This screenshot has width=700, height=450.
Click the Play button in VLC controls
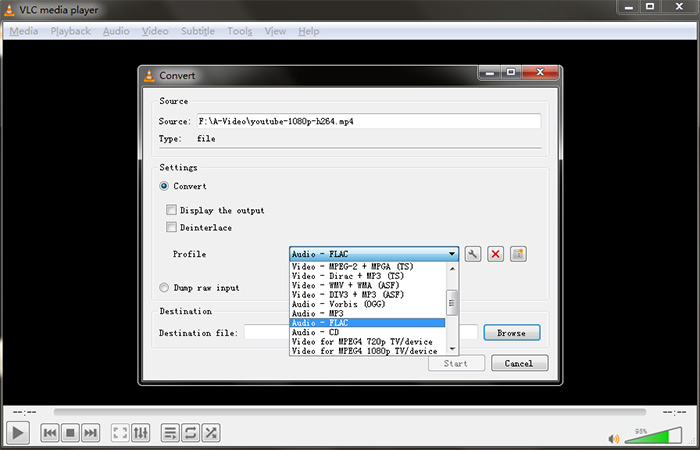17,433
